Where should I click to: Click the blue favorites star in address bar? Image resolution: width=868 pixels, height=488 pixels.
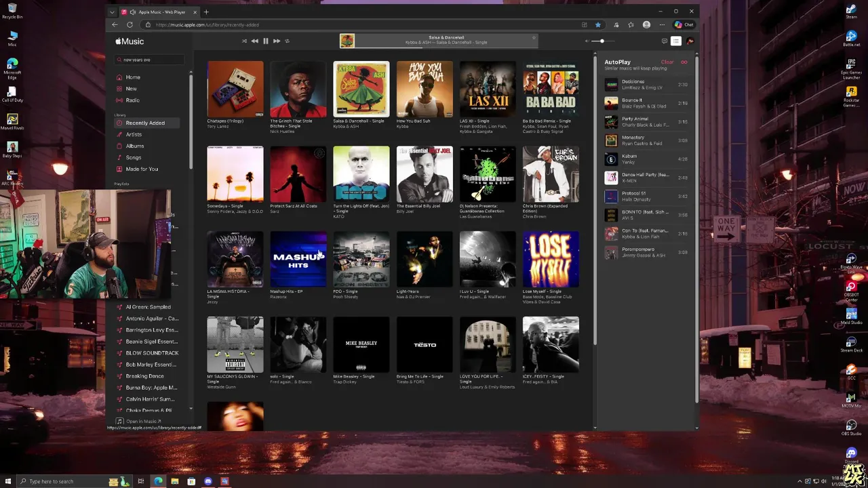pyautogui.click(x=597, y=25)
